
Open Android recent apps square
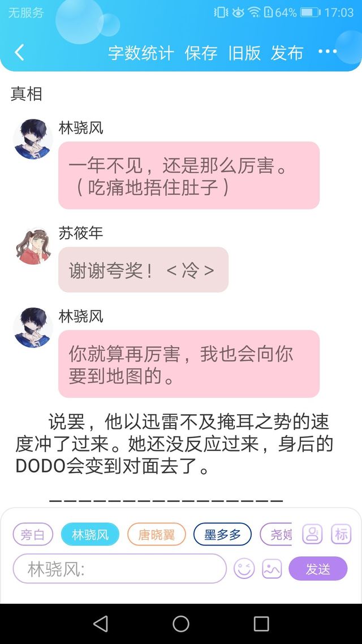click(x=261, y=624)
